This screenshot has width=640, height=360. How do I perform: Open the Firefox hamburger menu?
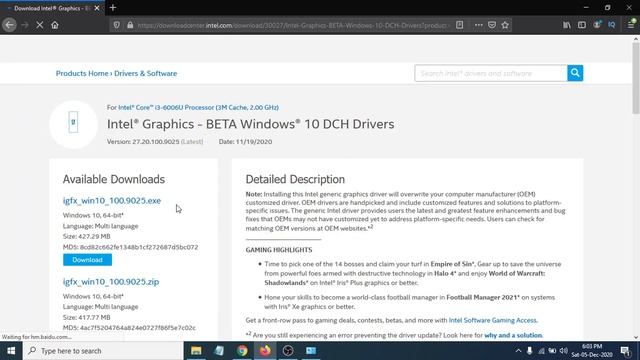[631, 25]
